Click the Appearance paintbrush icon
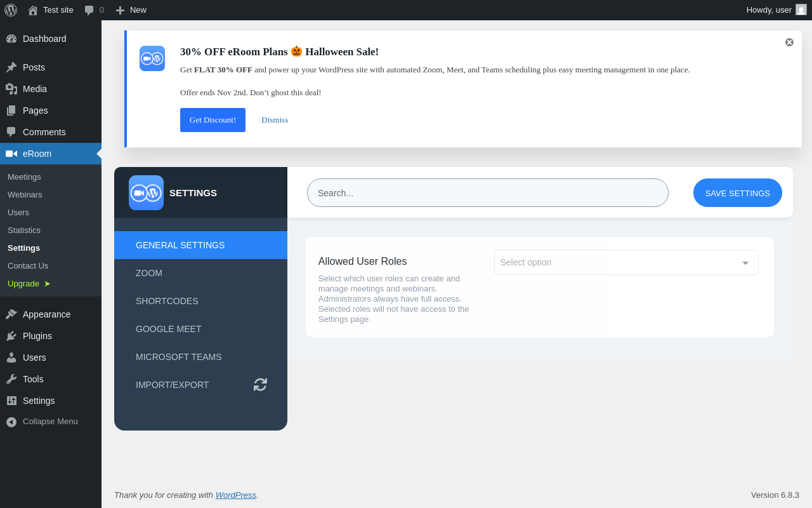The height and width of the screenshot is (508, 812). (11, 314)
